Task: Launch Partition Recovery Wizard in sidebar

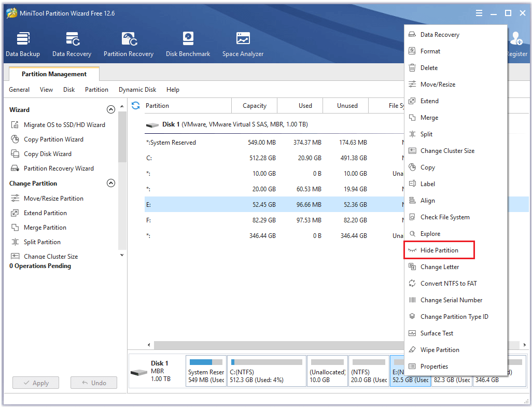Action: pyautogui.click(x=52, y=168)
